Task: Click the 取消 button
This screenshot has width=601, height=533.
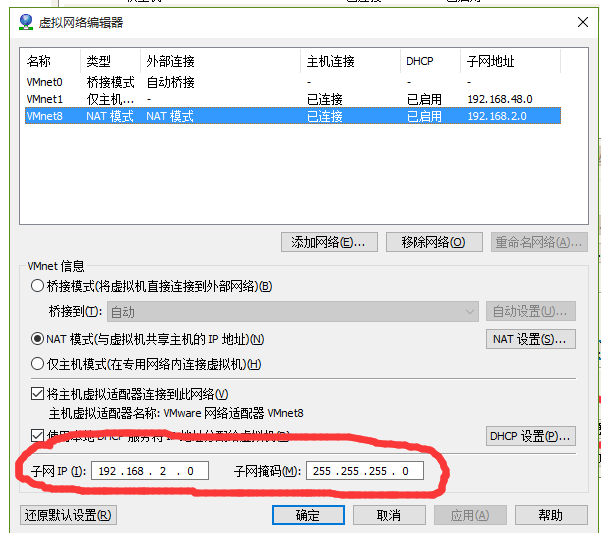Action: [389, 515]
